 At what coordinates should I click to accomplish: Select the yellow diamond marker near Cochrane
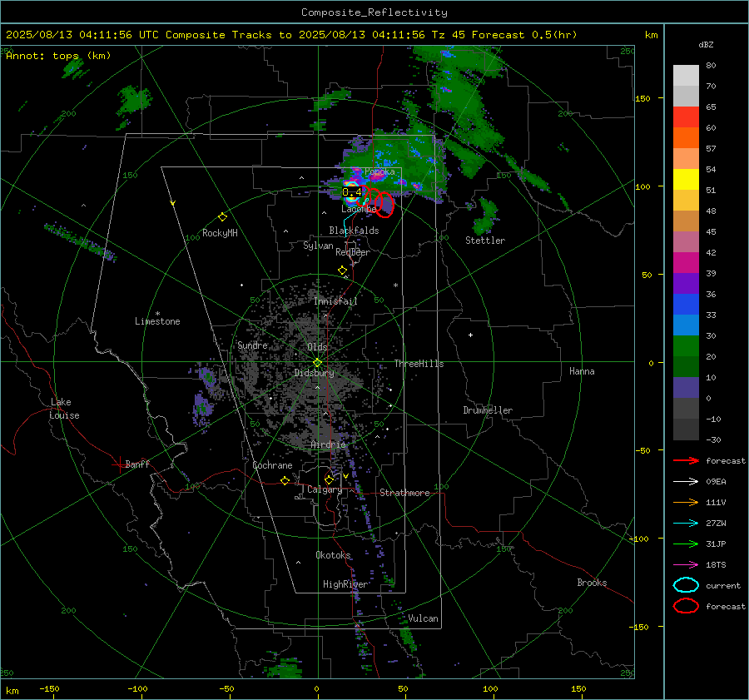pos(285,481)
